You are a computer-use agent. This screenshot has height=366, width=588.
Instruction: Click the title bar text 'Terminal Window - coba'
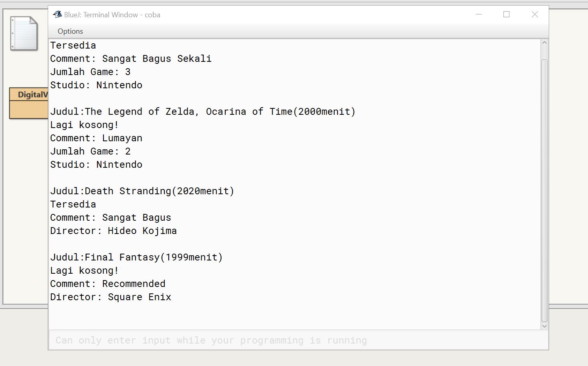[x=122, y=15]
